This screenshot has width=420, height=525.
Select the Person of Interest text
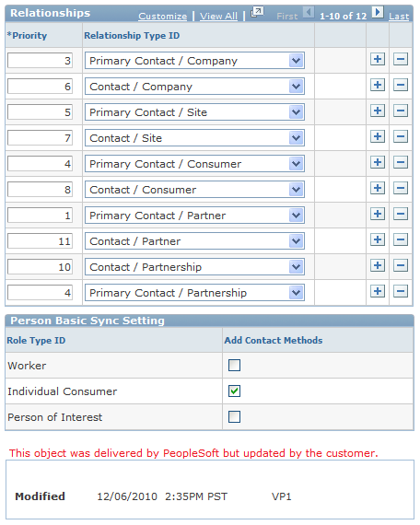tap(55, 417)
